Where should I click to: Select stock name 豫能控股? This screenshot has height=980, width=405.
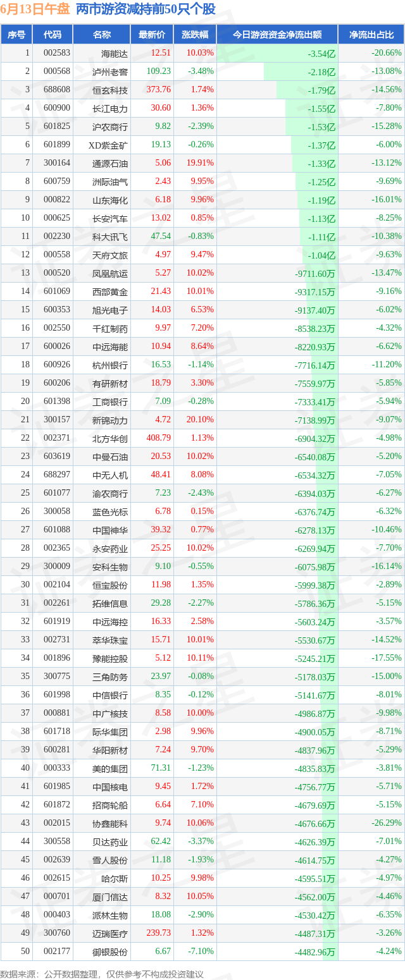(x=110, y=659)
